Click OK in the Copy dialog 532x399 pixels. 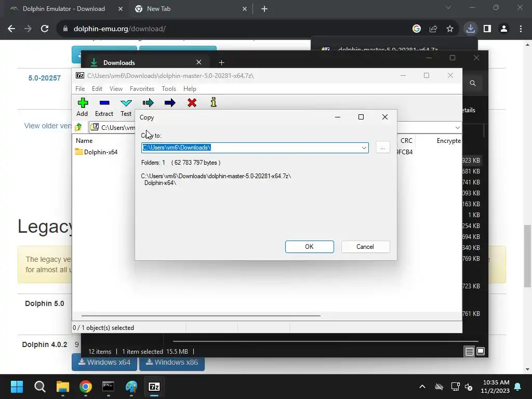pos(310,247)
